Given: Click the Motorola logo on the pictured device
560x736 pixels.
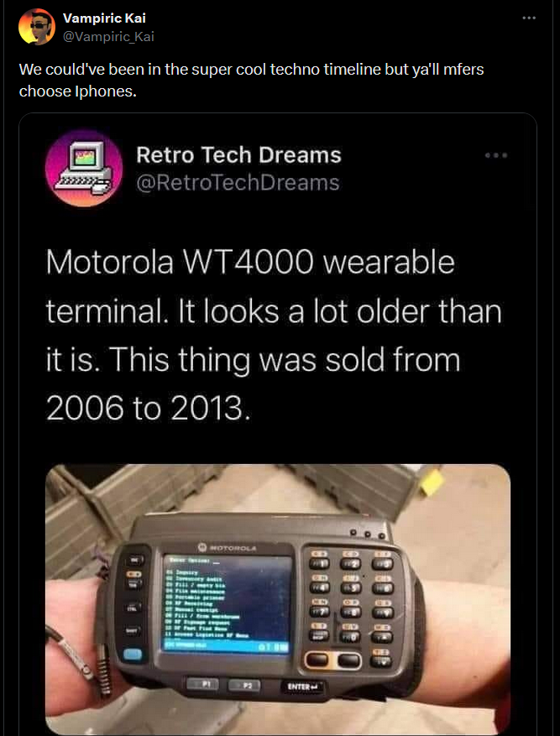Looking at the screenshot, I should pos(228,547).
